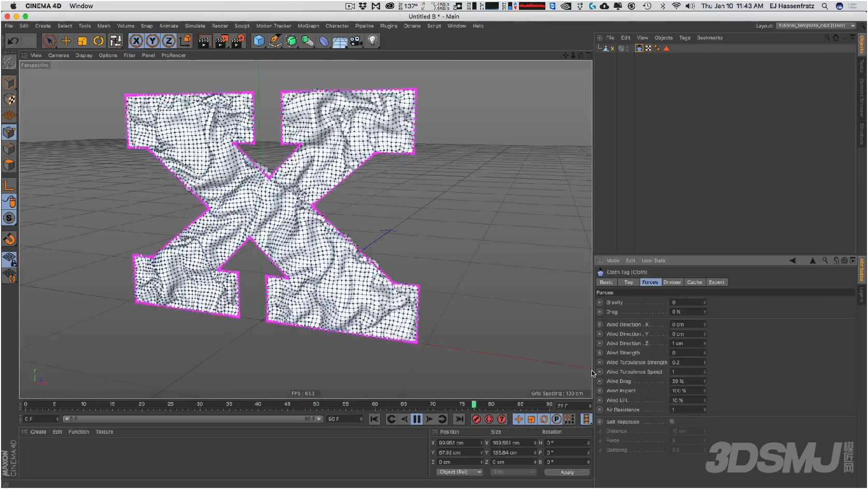
Task: Add a Light object
Action: point(372,41)
